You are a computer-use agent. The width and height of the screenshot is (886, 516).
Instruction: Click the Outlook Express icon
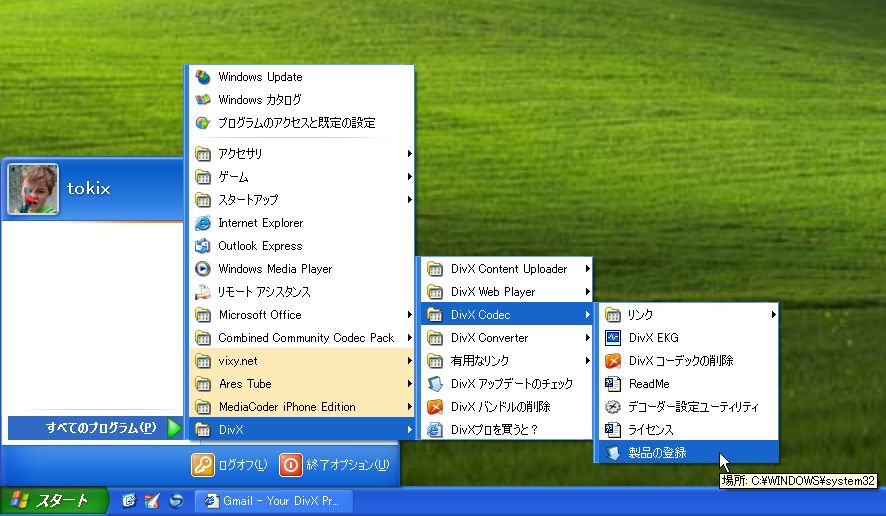[x=203, y=246]
